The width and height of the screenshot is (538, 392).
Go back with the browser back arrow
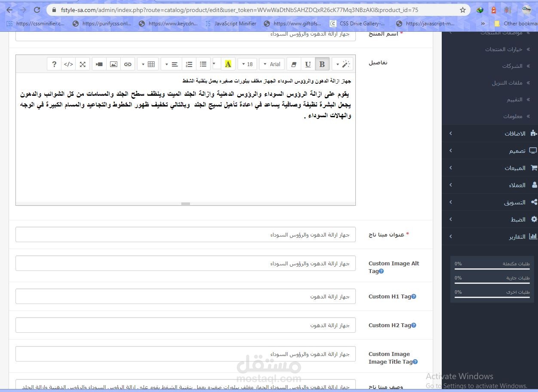(x=9, y=10)
